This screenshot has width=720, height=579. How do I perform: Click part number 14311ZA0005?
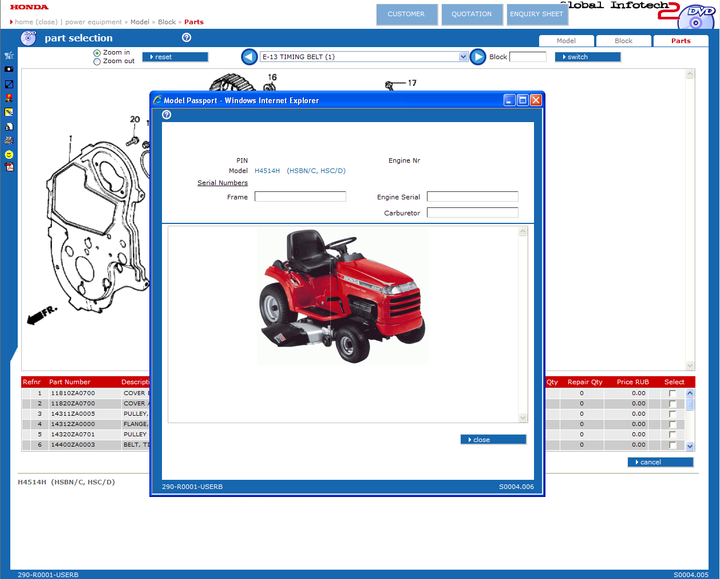(73, 414)
